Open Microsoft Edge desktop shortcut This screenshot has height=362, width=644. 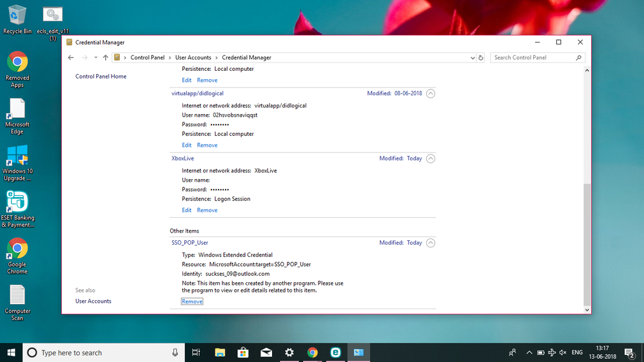pyautogui.click(x=17, y=116)
